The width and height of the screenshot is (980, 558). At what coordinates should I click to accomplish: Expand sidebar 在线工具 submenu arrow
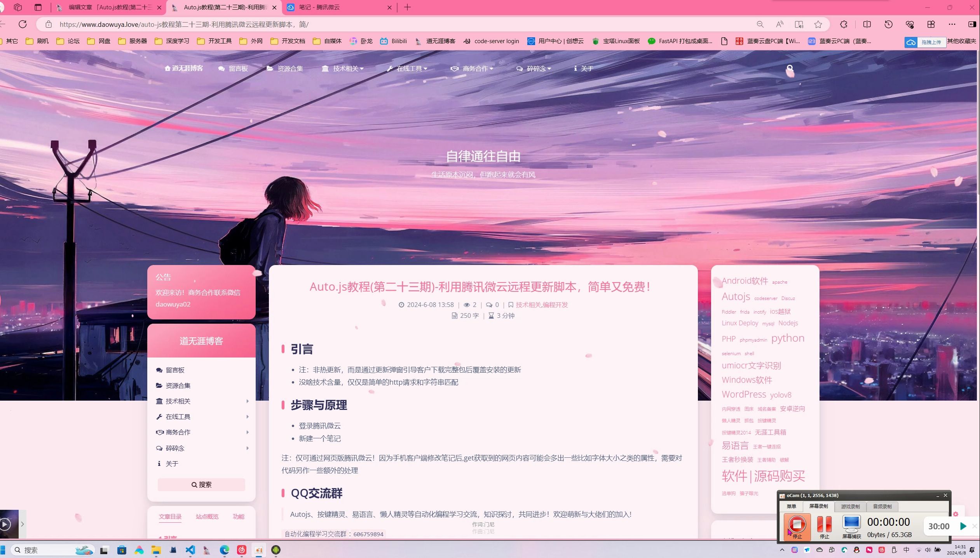tap(248, 417)
